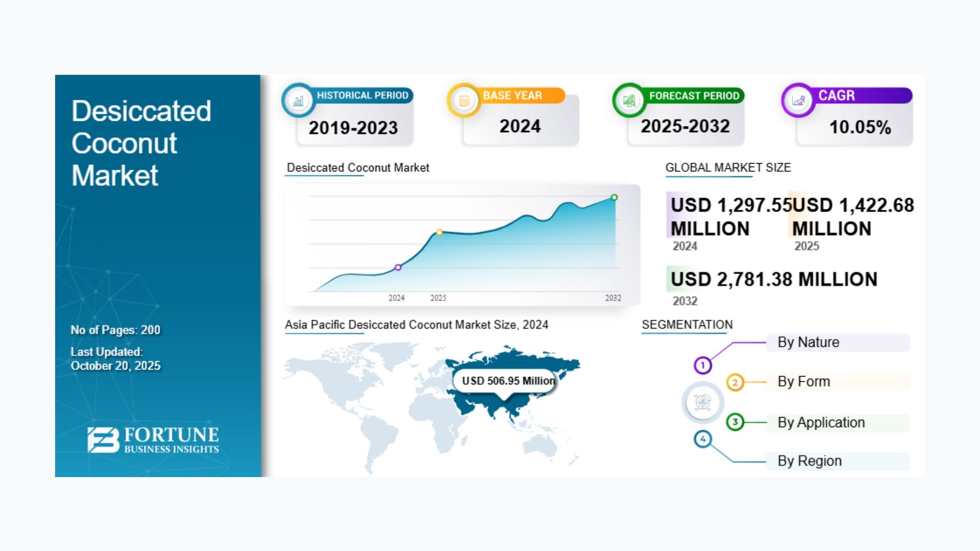Click the yellow 2025 marker on chart

coord(439,232)
